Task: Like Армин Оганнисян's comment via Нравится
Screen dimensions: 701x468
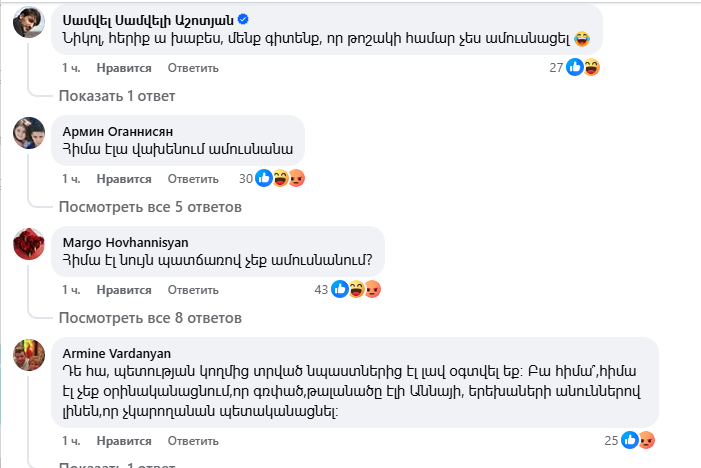Action: click(x=124, y=179)
